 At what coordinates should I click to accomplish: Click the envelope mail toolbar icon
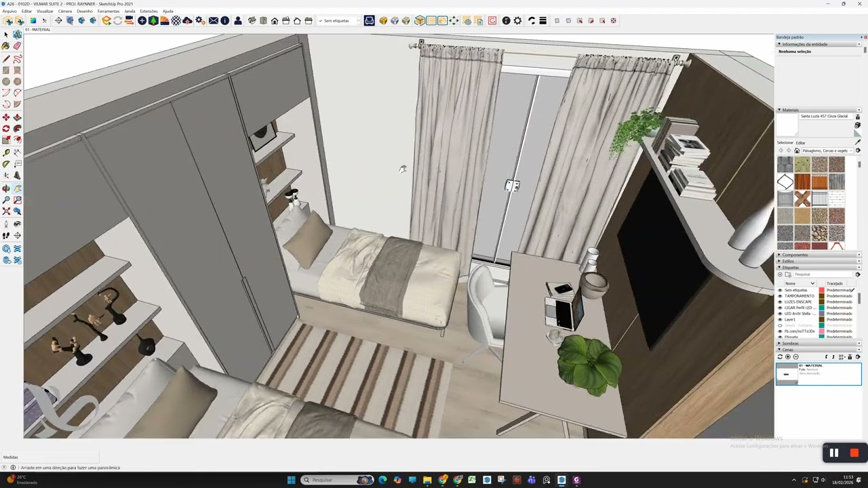click(x=213, y=21)
